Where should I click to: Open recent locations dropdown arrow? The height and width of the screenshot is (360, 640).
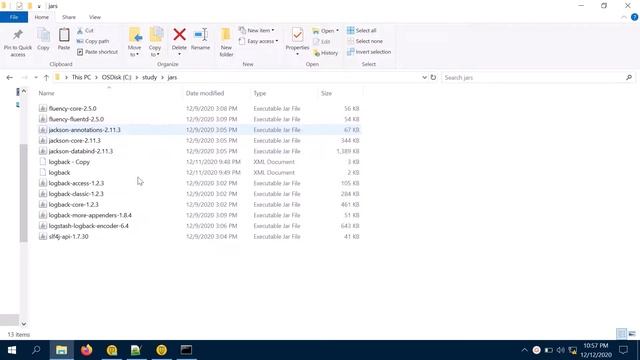coord(36,78)
